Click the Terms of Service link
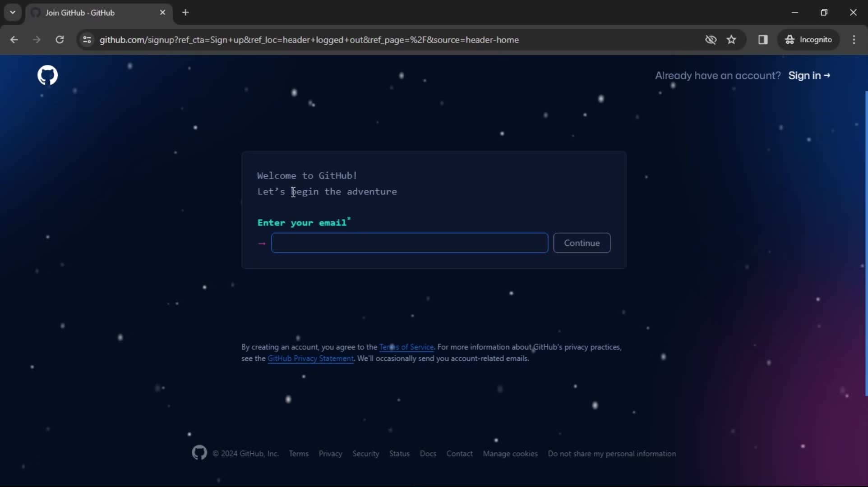This screenshot has height=487, width=868. pos(406,347)
